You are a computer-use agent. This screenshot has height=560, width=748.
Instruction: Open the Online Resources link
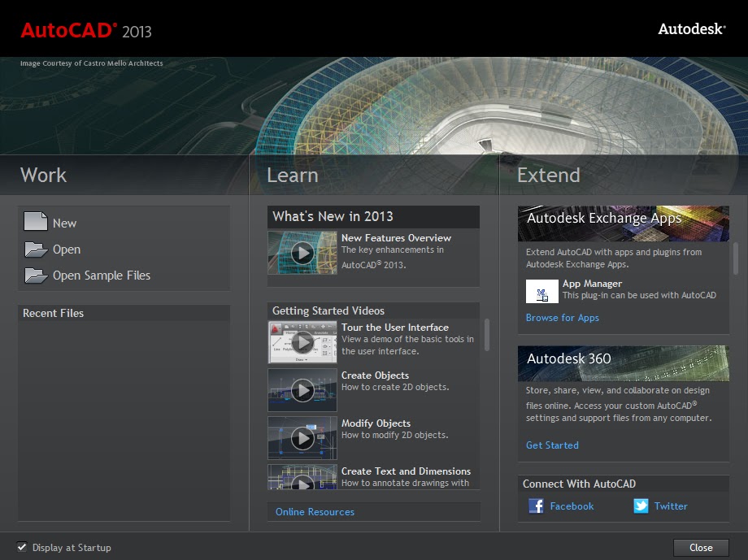[x=313, y=511]
